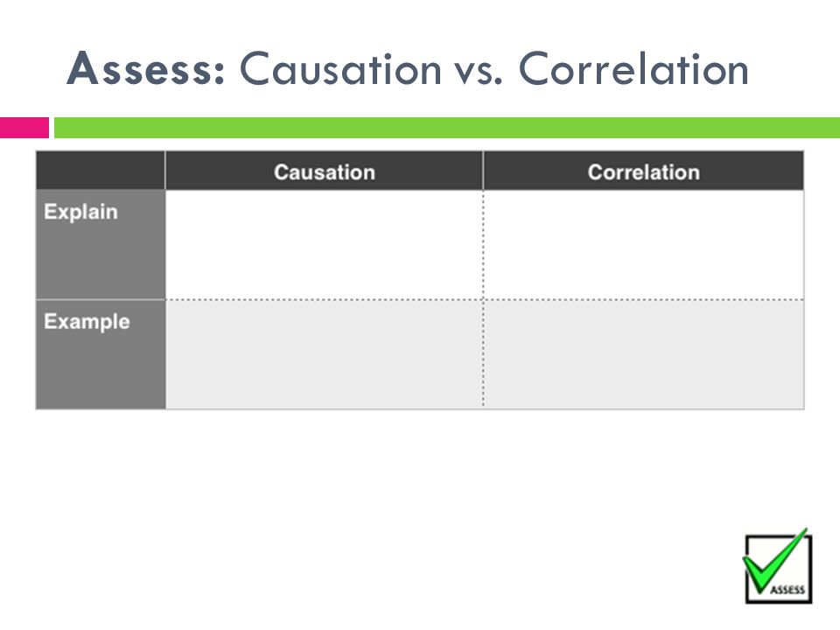Click the dotted divider between Explain and Example rows

tap(484, 299)
